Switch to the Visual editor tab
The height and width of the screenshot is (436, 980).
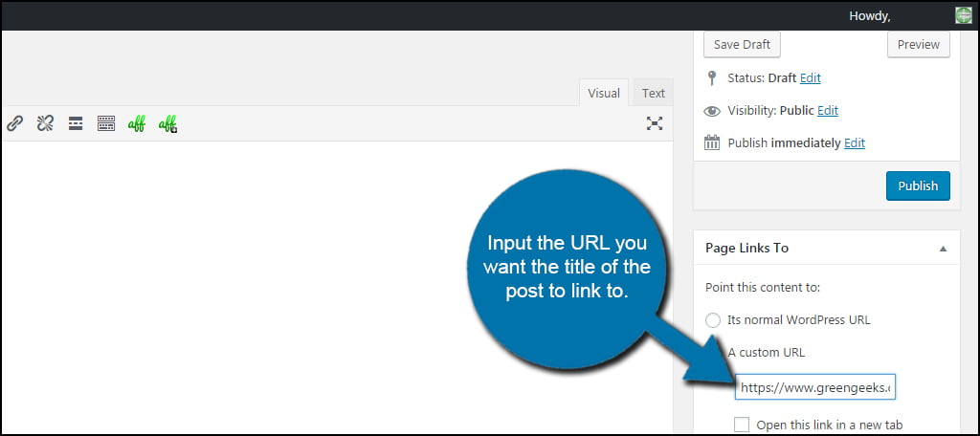point(604,93)
